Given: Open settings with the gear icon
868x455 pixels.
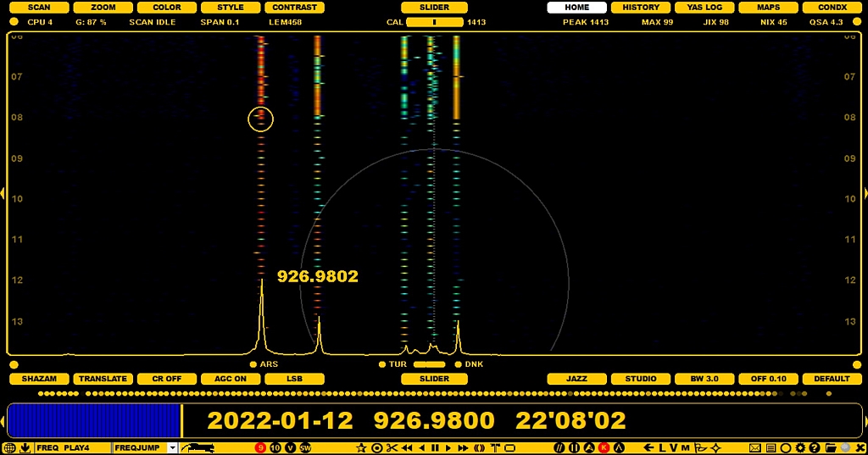Looking at the screenshot, I should click(800, 447).
